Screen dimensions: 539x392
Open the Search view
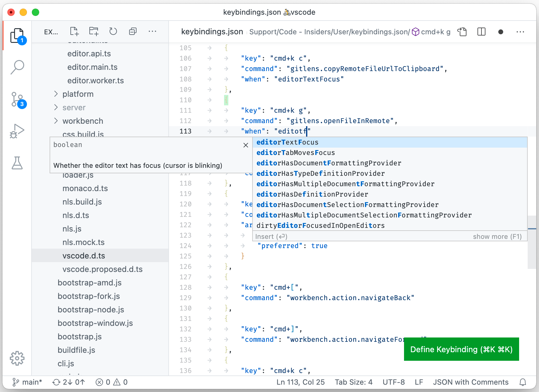coord(17,67)
